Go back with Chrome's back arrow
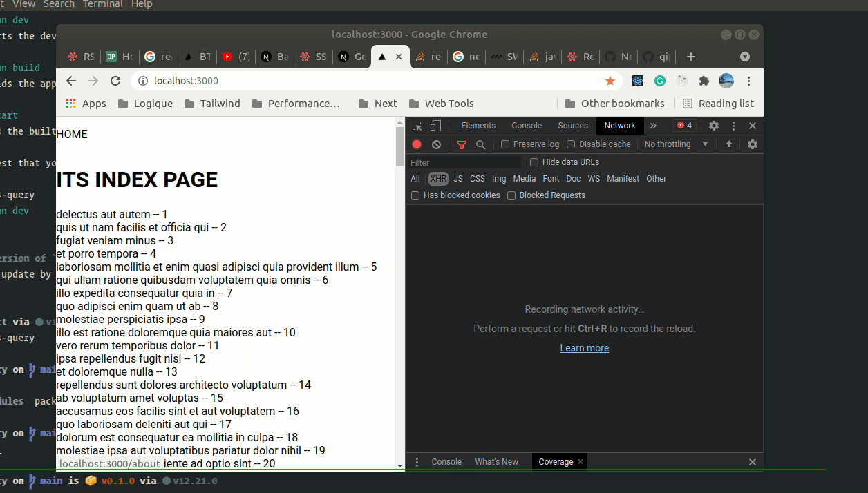This screenshot has height=493, width=868. (71, 81)
